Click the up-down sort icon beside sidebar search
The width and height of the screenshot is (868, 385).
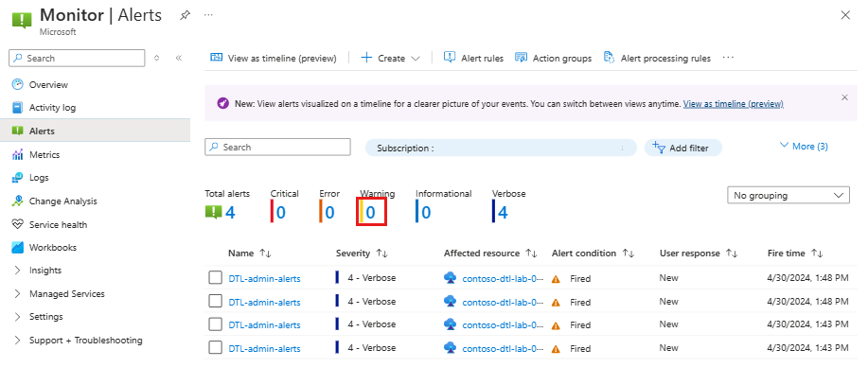point(157,58)
